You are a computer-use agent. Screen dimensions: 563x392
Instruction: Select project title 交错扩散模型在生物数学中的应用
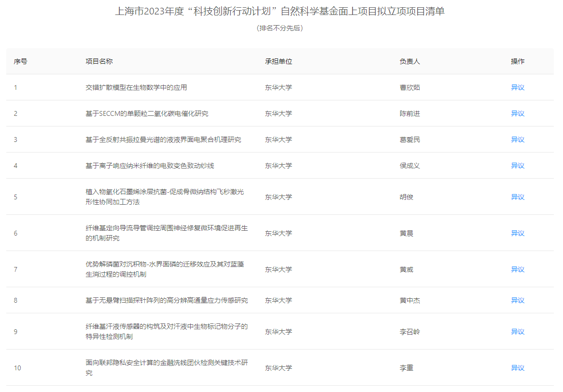coord(136,87)
